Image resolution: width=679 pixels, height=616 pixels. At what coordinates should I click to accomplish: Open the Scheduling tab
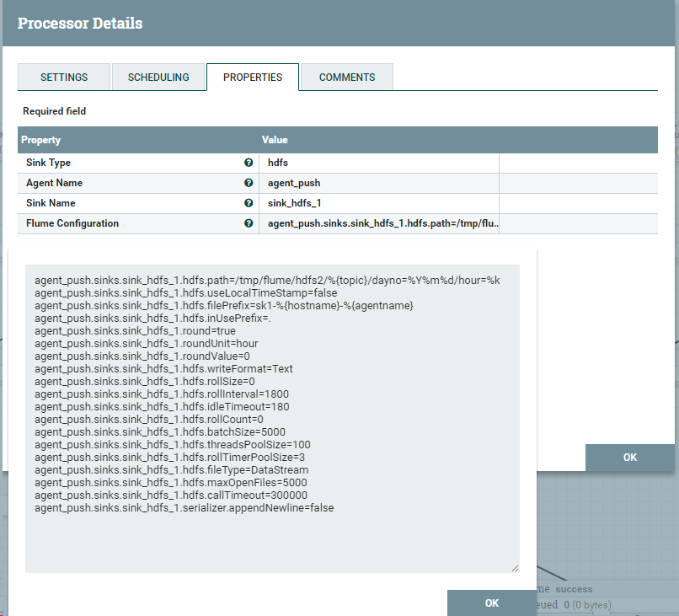coord(158,78)
